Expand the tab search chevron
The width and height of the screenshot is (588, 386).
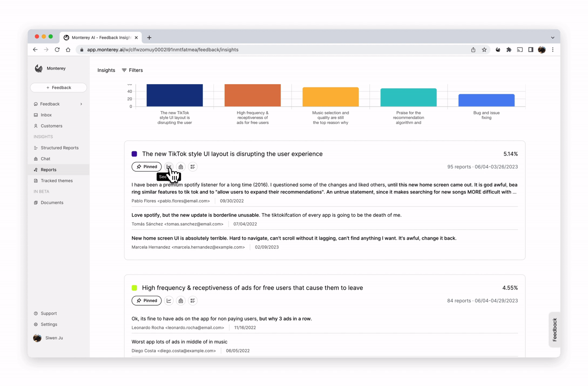click(x=553, y=38)
